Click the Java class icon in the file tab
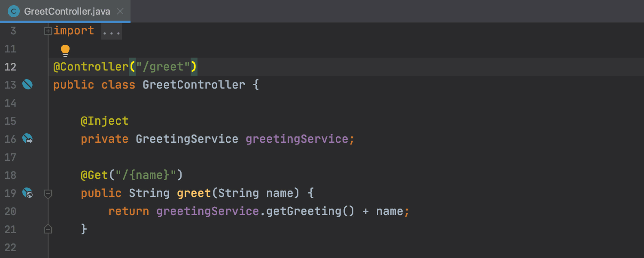This screenshot has width=644, height=258. coord(14,11)
